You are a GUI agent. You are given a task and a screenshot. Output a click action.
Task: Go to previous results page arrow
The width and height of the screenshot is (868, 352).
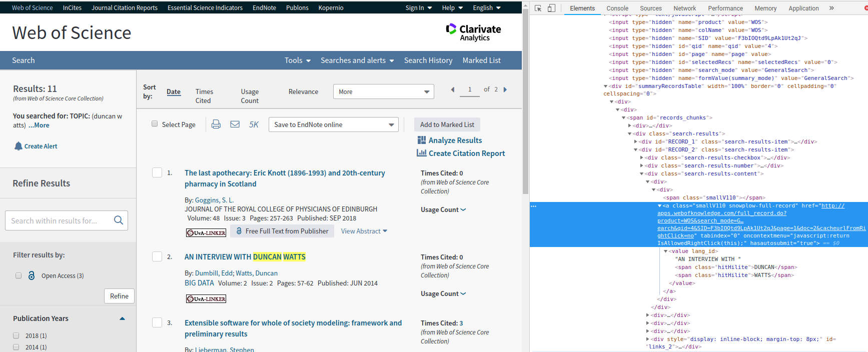453,89
